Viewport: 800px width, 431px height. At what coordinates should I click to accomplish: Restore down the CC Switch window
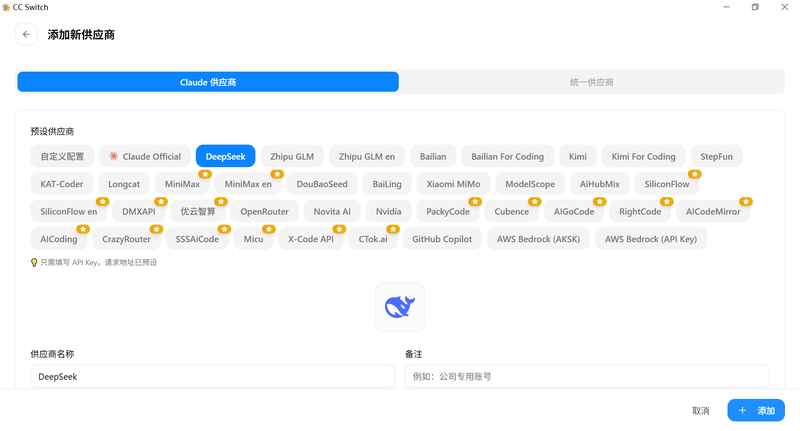[755, 7]
